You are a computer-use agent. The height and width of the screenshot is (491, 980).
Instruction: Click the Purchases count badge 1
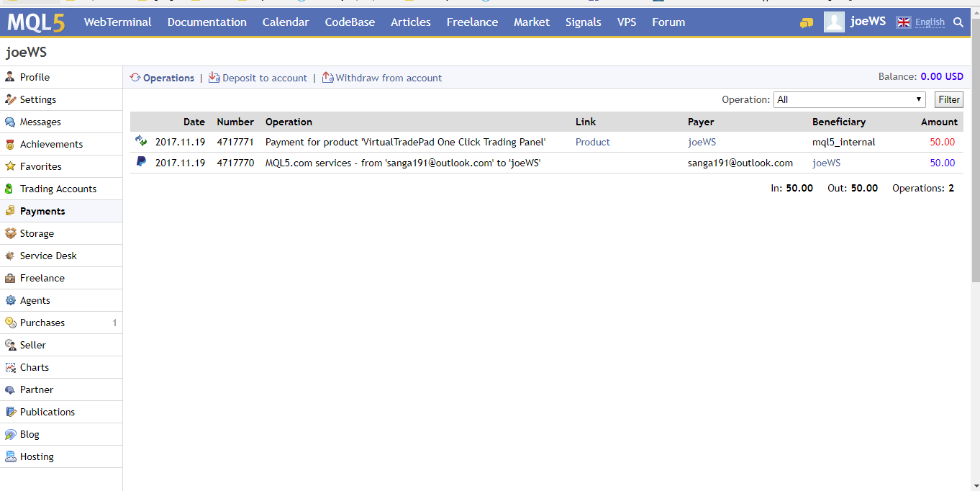(114, 323)
